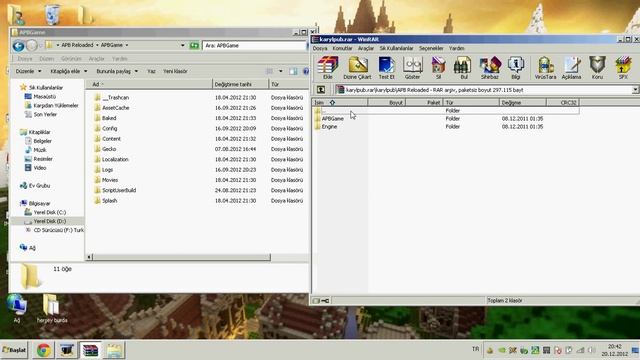Screen dimensions: 640x360
Task: Click the Explorer horizontal scrollbar
Action: click(x=181, y=257)
